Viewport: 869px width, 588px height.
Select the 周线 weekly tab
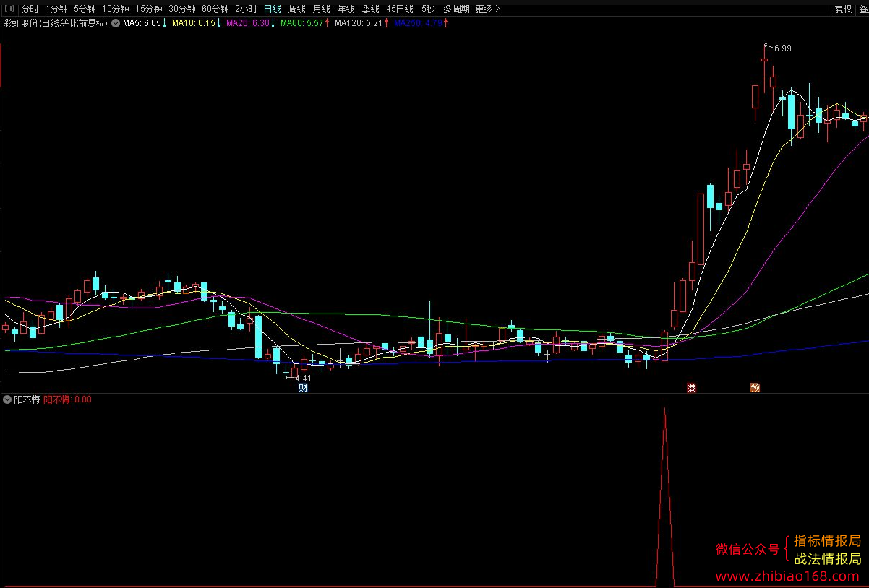tap(297, 9)
